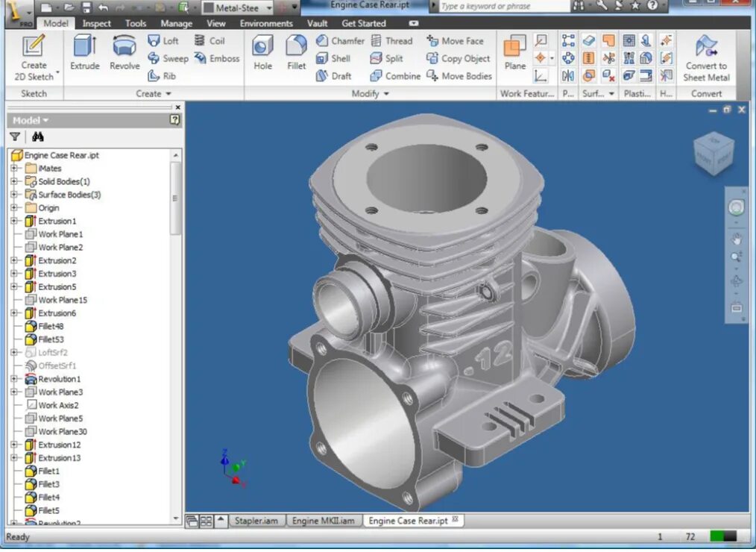Select the Emboss tool
Screen dimensions: 756x552
(x=217, y=58)
